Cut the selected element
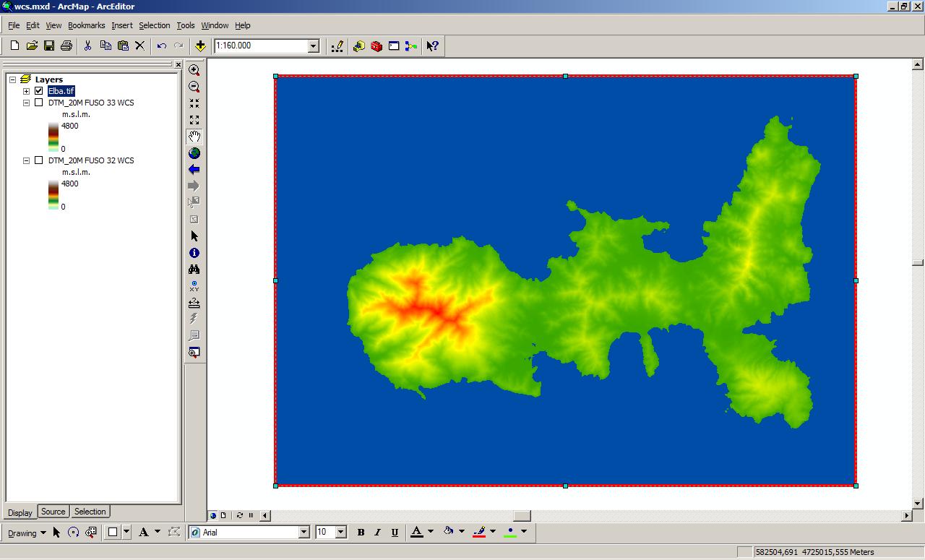 pyautogui.click(x=87, y=46)
